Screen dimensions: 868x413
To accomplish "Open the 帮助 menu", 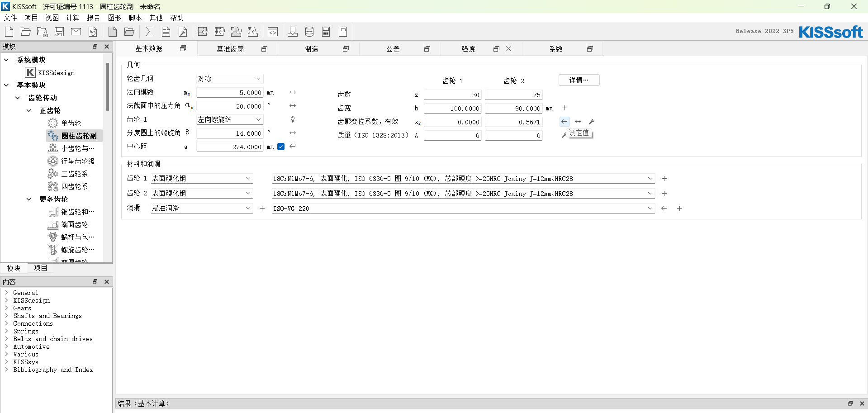I will [177, 18].
